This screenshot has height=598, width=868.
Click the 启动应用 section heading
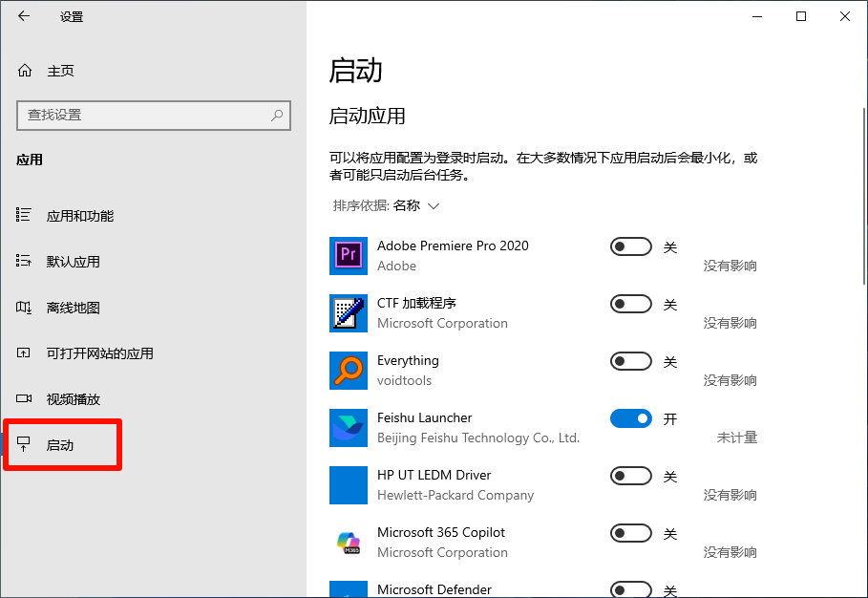pyautogui.click(x=367, y=117)
